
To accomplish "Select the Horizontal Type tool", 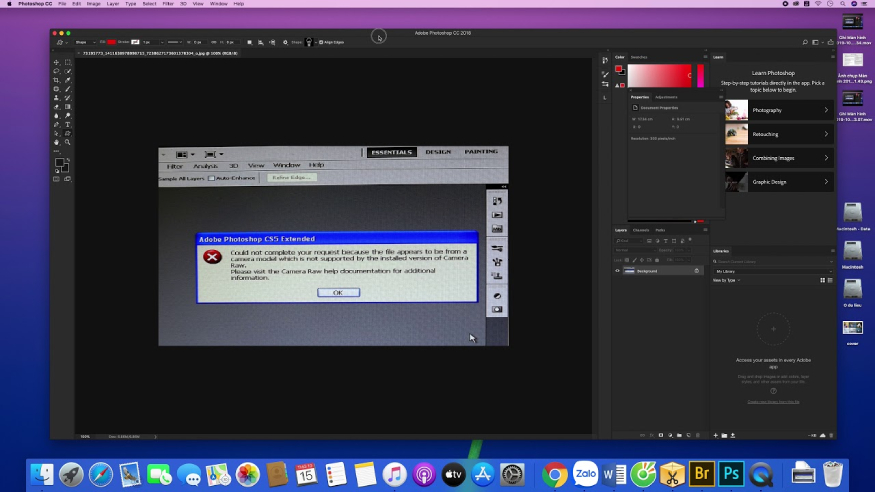I will 68,125.
